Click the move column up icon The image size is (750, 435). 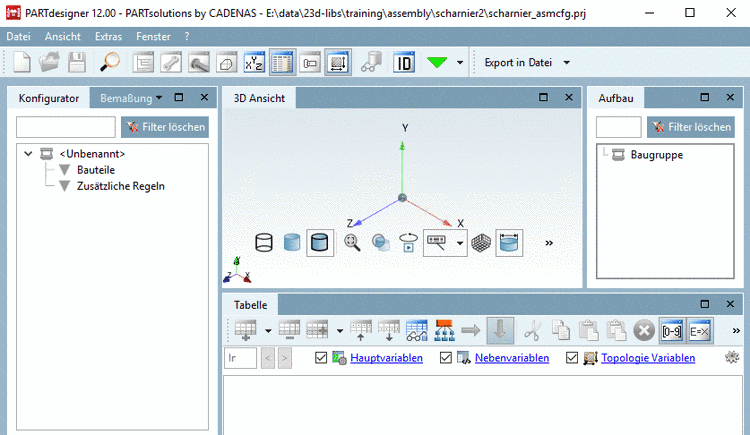(361, 330)
